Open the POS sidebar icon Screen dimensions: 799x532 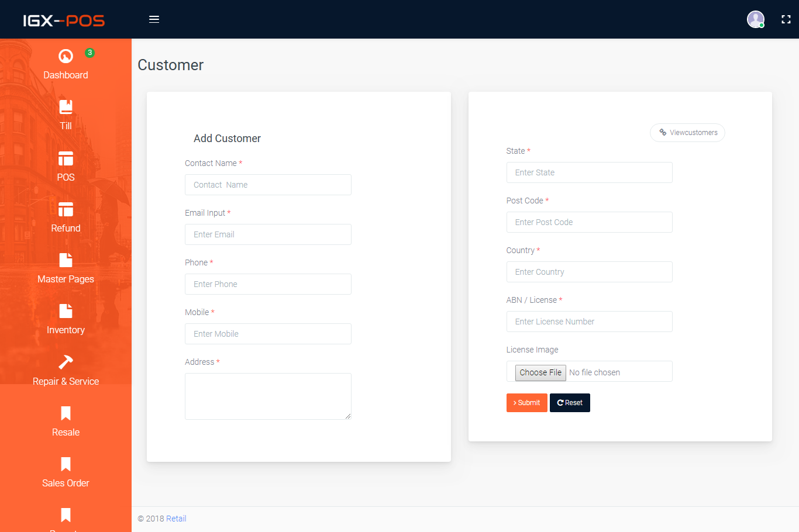[66, 158]
